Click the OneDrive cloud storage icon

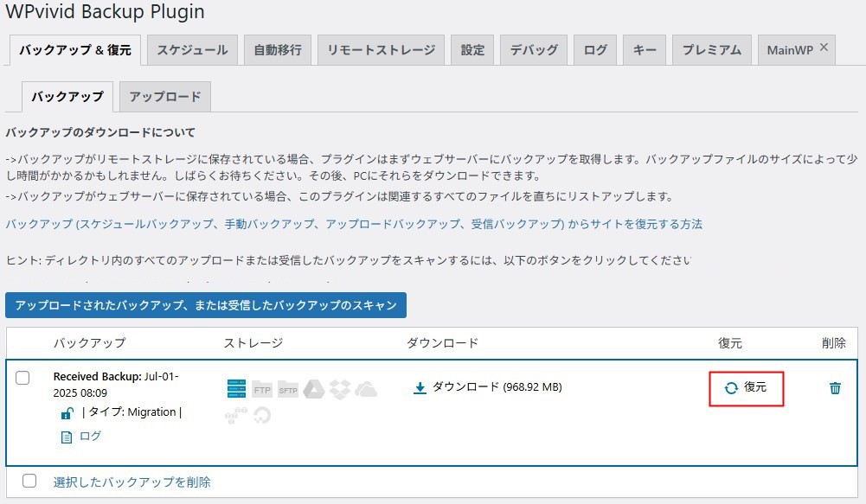pyautogui.click(x=366, y=389)
